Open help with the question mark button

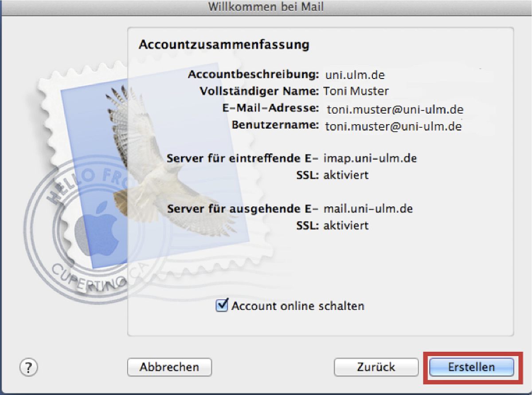(x=29, y=367)
